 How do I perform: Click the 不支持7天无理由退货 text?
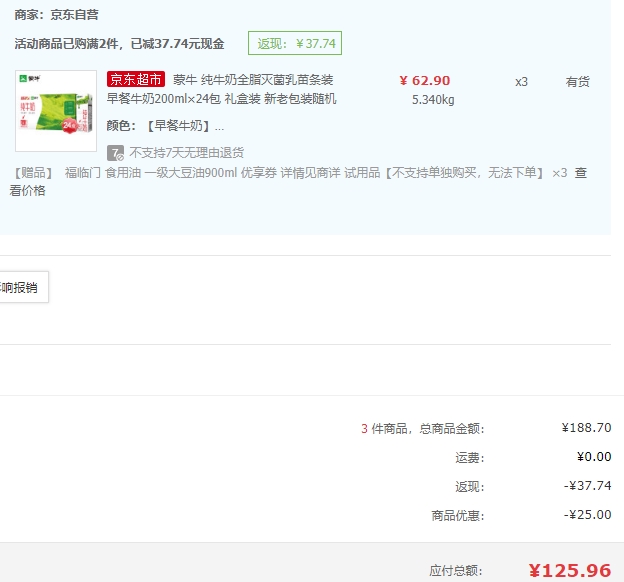pos(186,153)
